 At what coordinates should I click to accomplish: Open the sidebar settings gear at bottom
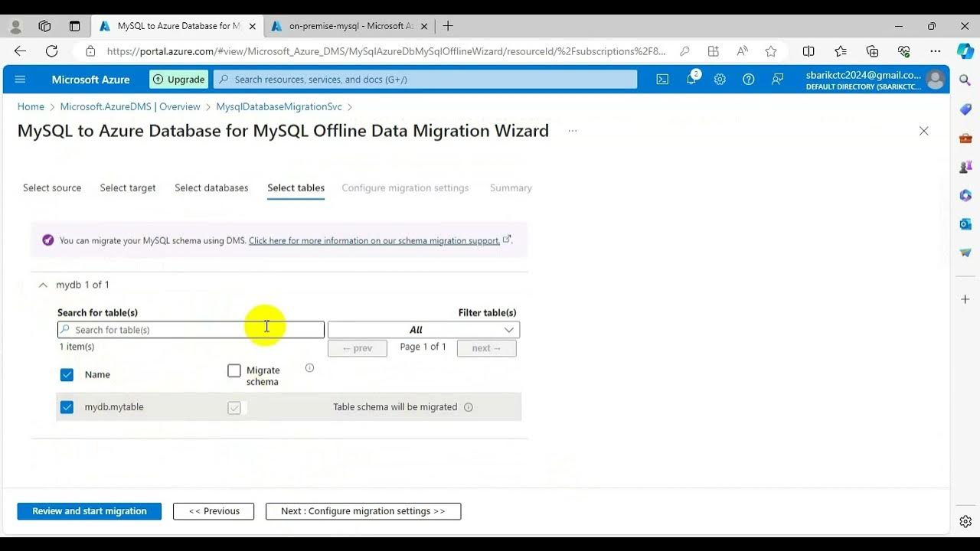coord(965,521)
